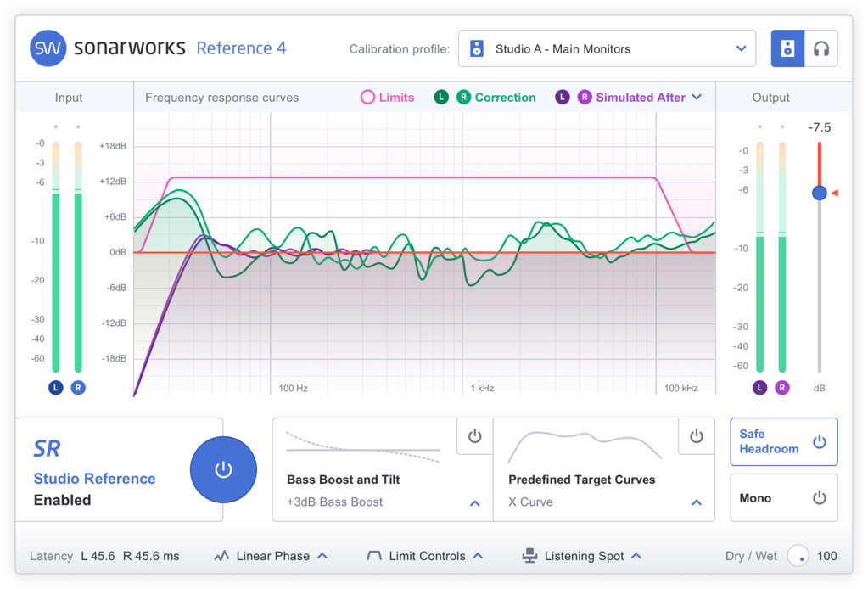868x589 pixels.
Task: Expand the Simulated After options chevron
Action: tap(697, 97)
